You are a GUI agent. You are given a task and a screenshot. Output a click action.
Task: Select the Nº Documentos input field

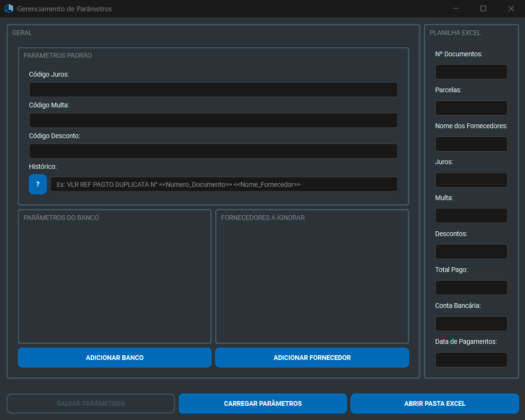(x=471, y=72)
